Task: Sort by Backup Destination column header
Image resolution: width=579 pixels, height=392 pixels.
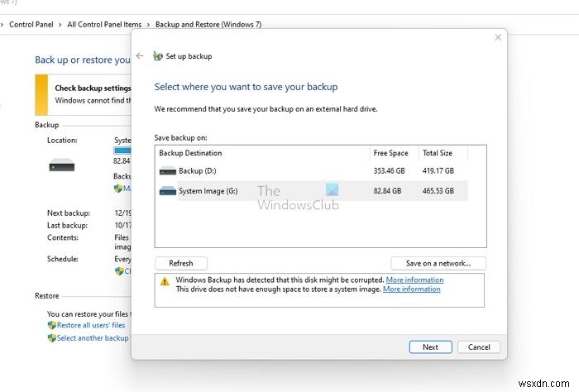Action: 262,153
